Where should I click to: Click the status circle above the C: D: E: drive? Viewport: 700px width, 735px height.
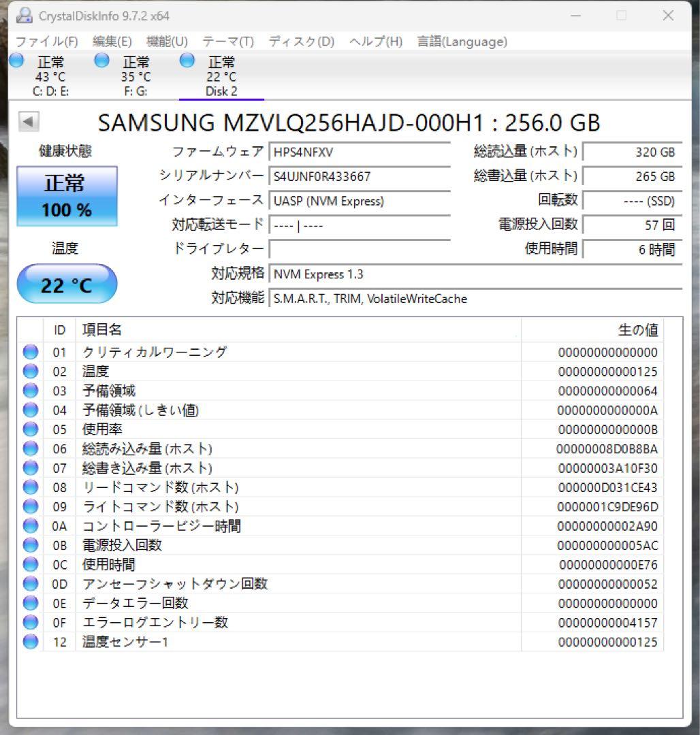(x=14, y=61)
